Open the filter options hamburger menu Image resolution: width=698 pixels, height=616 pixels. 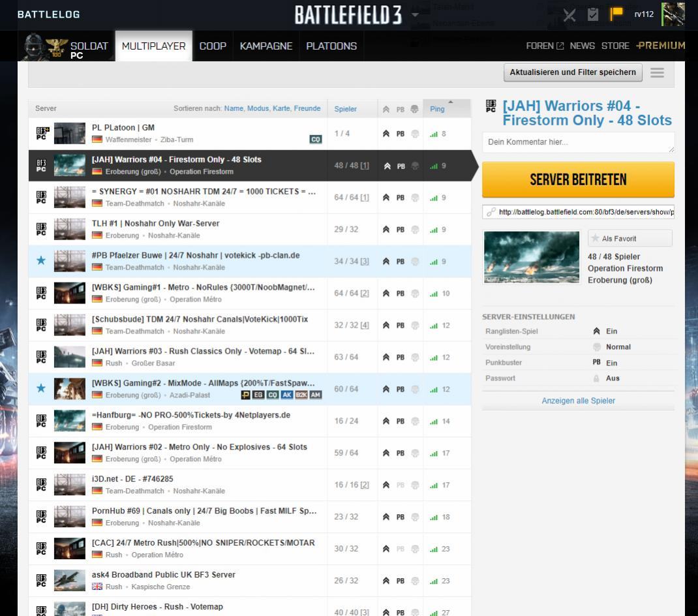point(657,72)
